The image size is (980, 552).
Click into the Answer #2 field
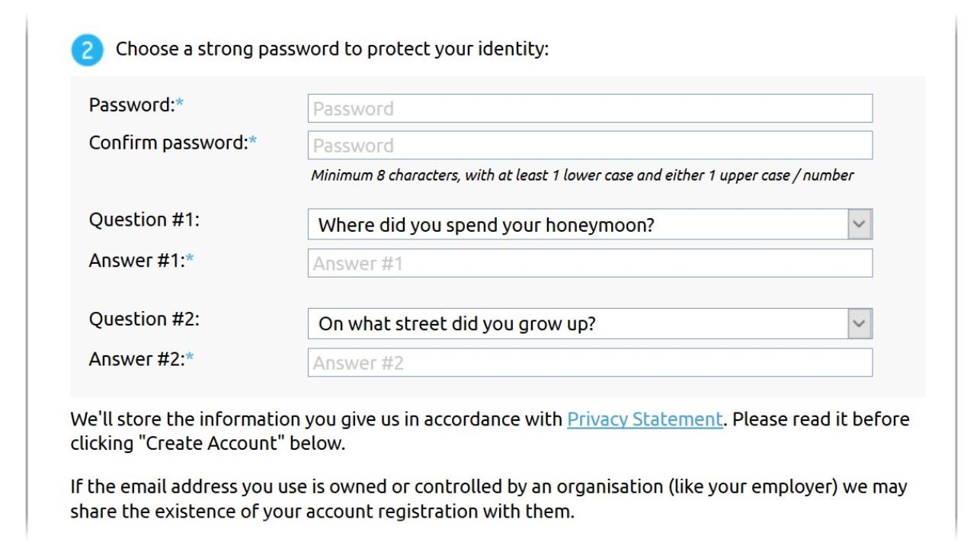(590, 363)
